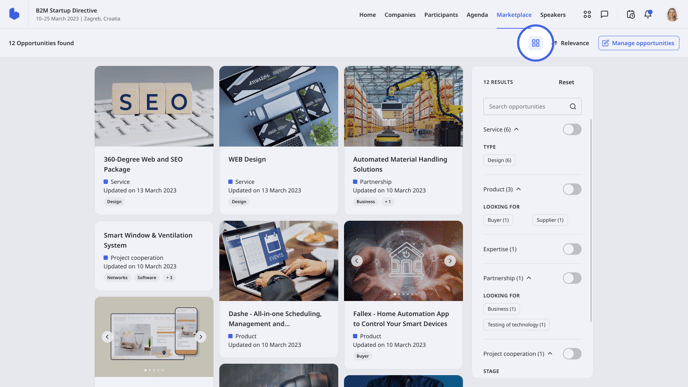Switch to grid view layout icon
This screenshot has height=387, width=688.
click(535, 43)
